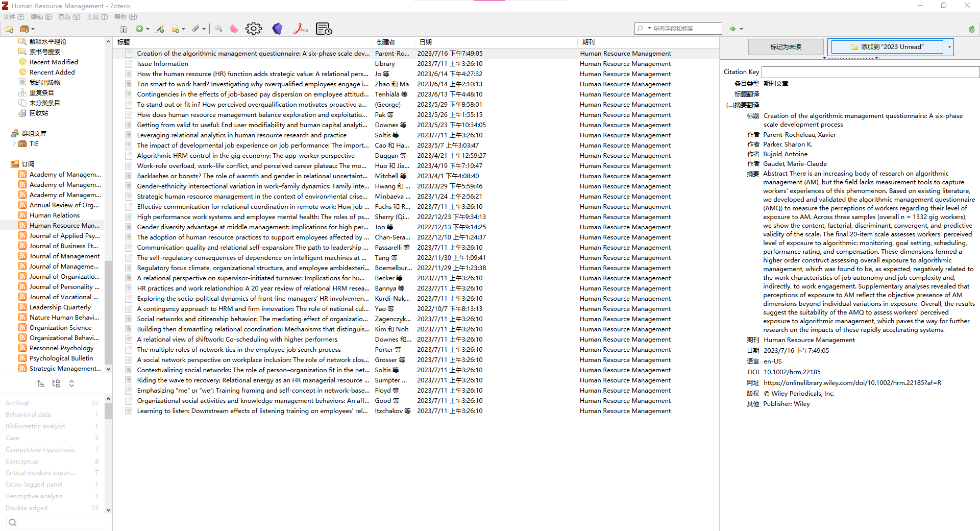Click the RSS icon of Personnel Psychology feed

pyautogui.click(x=22, y=348)
